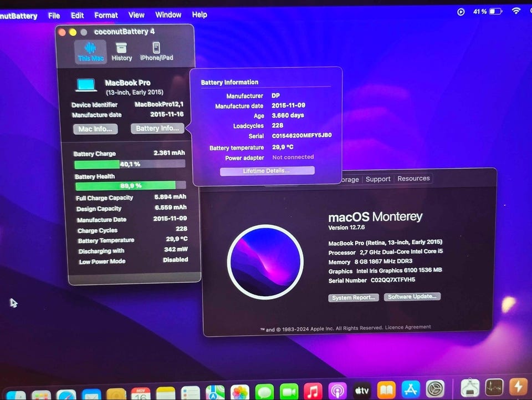The height and width of the screenshot is (400, 532).
Task: Click the Device Identifier MacBookPro12,1 value
Action: pyautogui.click(x=159, y=105)
